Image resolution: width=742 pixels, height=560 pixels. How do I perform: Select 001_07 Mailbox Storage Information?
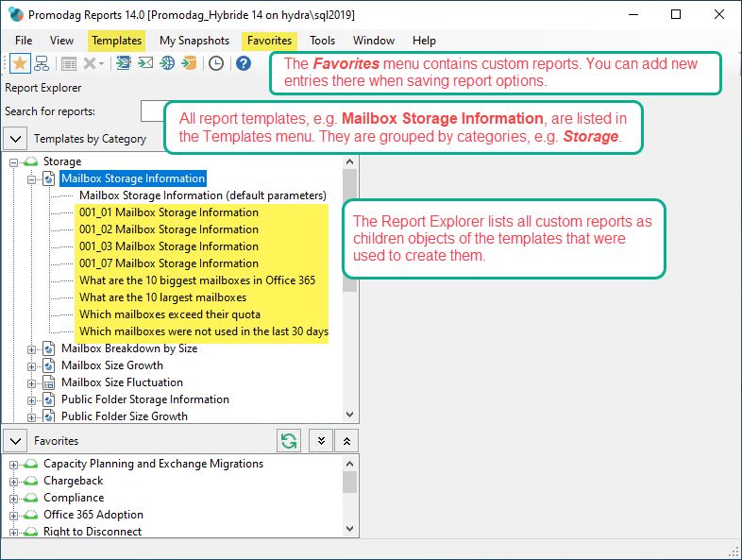168,263
